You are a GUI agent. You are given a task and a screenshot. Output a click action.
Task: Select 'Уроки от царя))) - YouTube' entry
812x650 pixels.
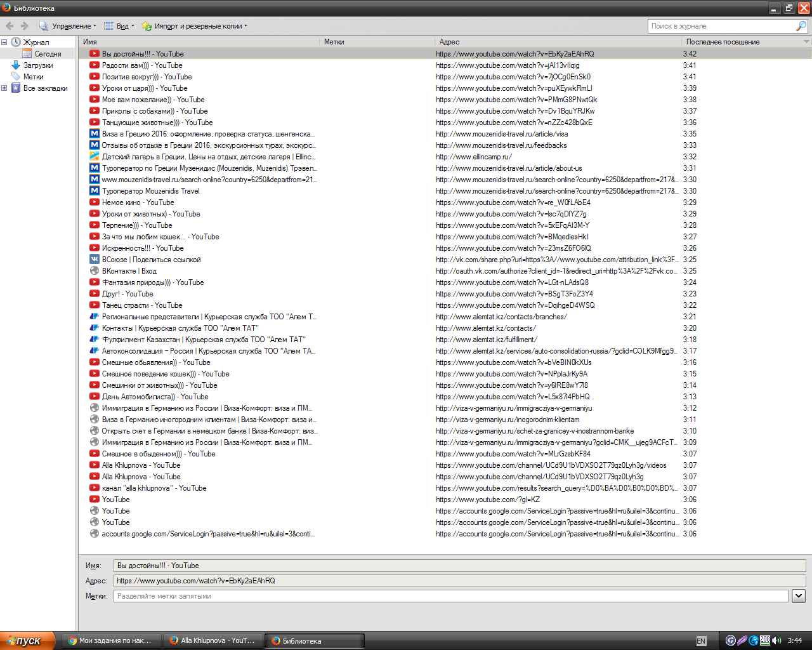[445, 88]
